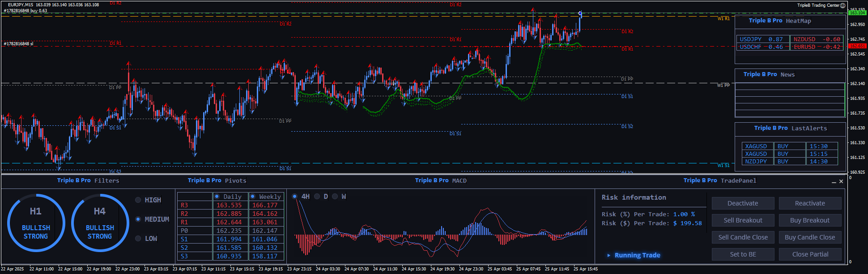This screenshot has width=868, height=274.
Task: Minimize the TradePanel using the dash icon
Action: [834, 182]
